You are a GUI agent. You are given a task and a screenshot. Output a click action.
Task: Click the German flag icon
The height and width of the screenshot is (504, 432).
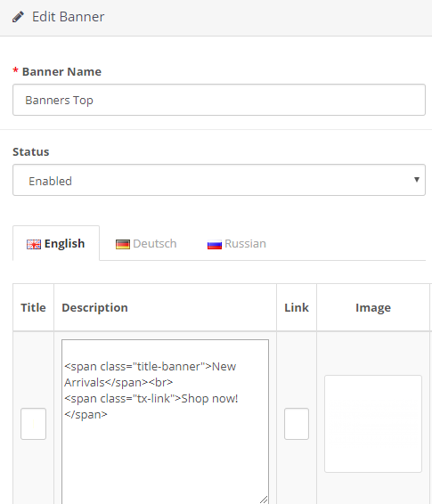(123, 244)
